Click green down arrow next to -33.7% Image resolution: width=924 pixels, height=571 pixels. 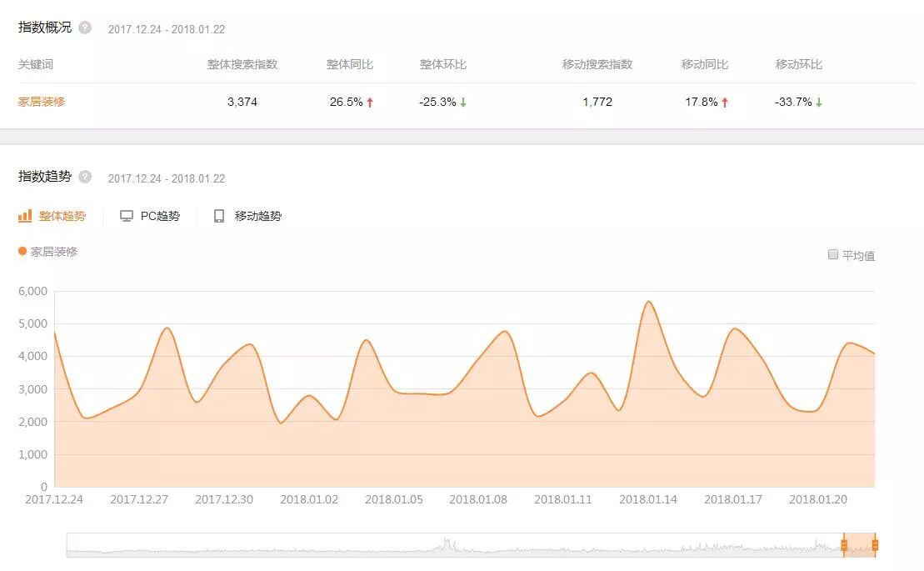[x=819, y=103]
